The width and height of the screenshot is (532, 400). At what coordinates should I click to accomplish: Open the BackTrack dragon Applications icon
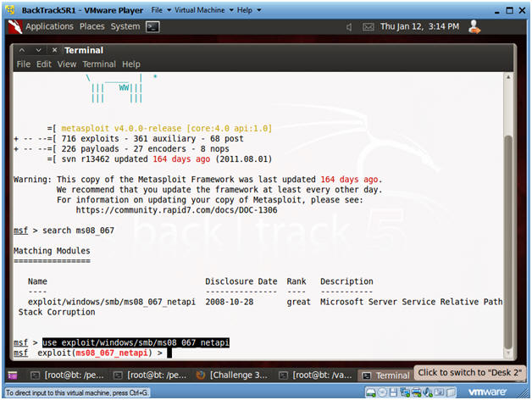(x=15, y=26)
